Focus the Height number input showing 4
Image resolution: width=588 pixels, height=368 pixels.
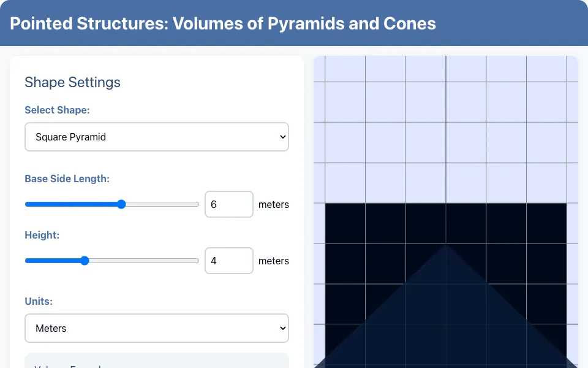228,261
